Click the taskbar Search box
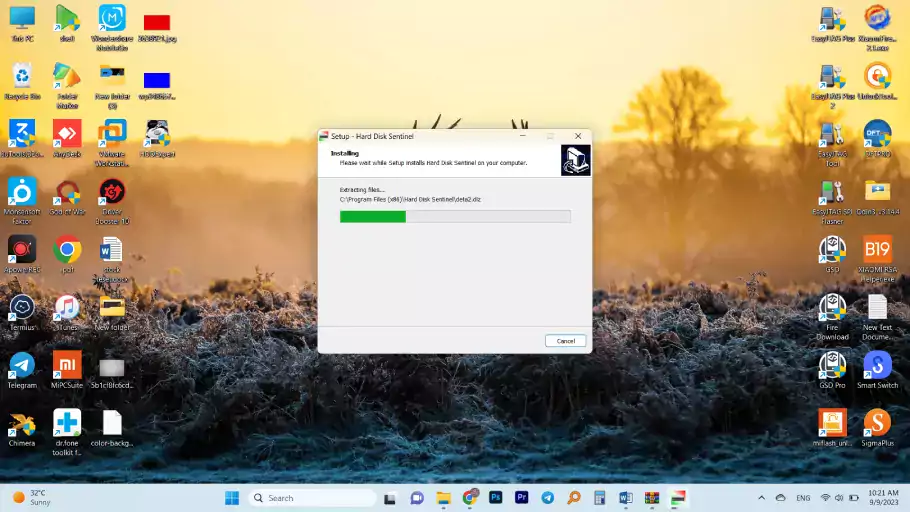Screen dimensions: 910x512 [x=311, y=498]
